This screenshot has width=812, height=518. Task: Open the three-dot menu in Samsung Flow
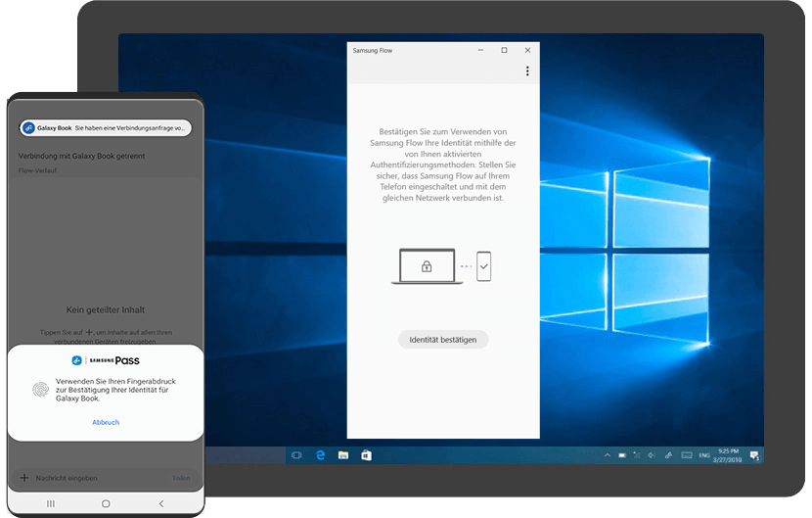(527, 71)
